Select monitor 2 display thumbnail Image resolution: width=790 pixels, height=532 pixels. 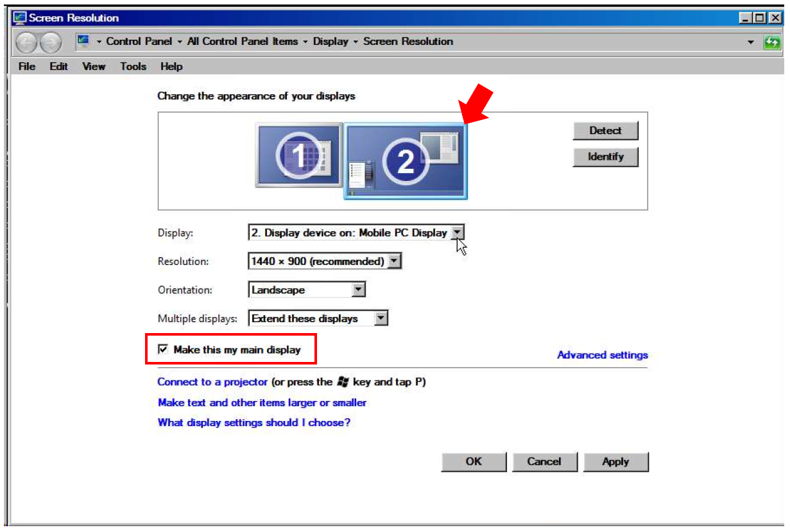coord(405,161)
